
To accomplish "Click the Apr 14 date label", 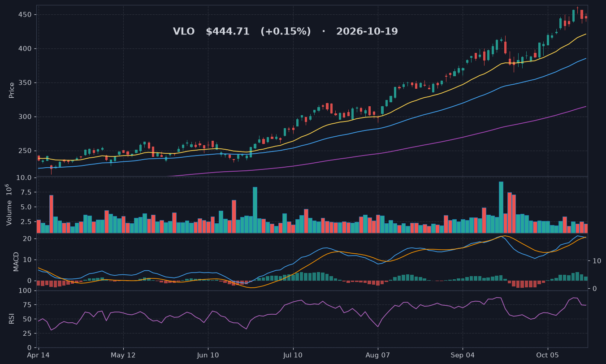I will [x=39, y=355].
